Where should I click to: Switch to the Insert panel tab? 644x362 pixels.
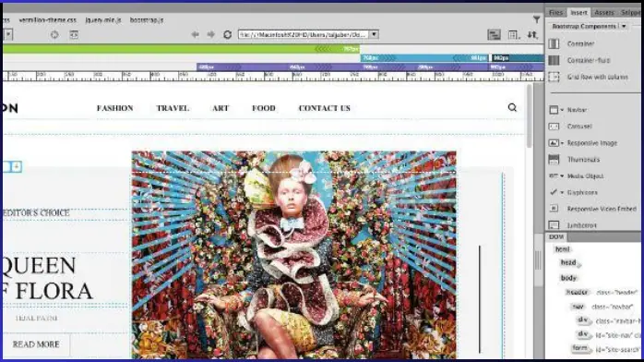point(578,13)
